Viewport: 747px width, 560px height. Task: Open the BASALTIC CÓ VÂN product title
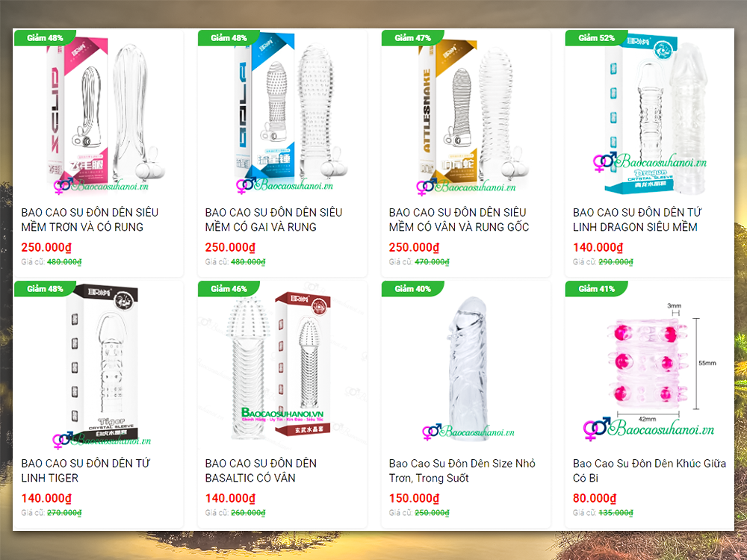[261, 470]
